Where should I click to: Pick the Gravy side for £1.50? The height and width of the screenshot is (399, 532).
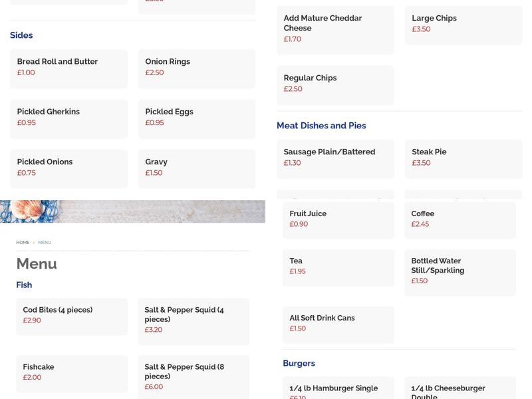[x=197, y=169]
